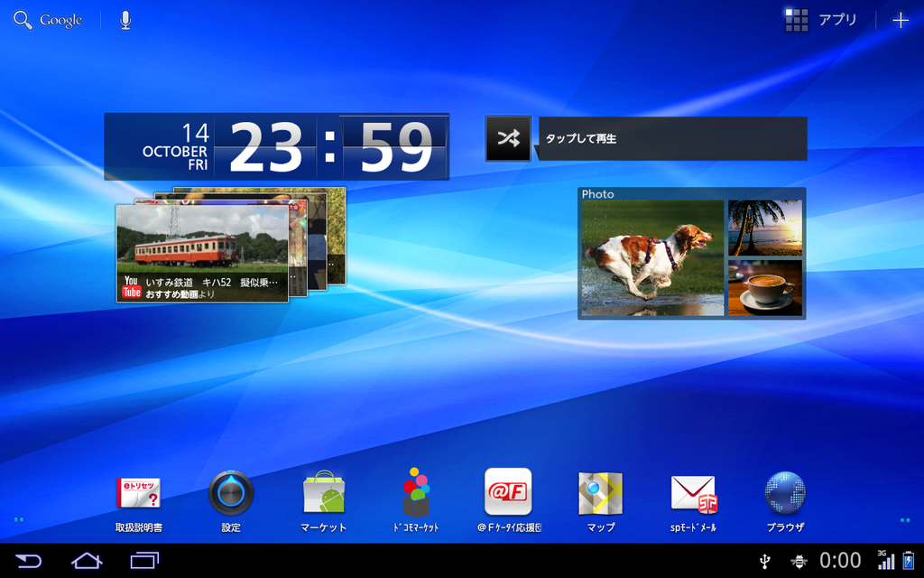Open the 取扱説明書 manual app
The height and width of the screenshot is (578, 924).
pyautogui.click(x=138, y=500)
